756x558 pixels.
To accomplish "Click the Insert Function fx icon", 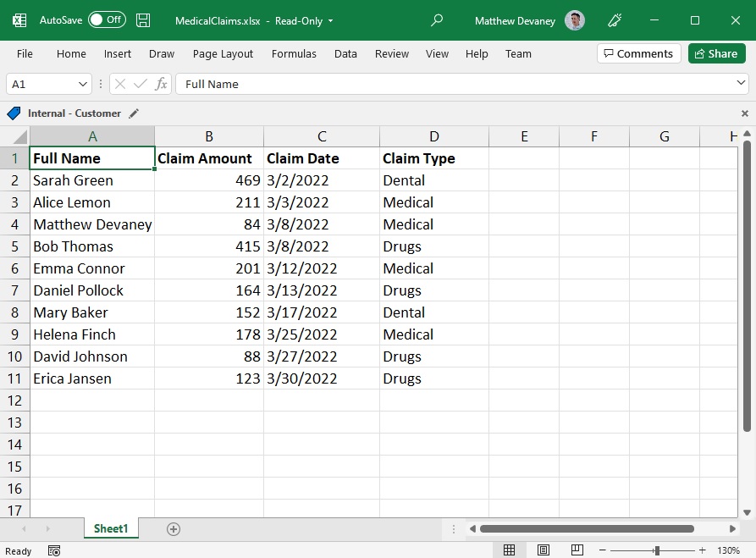I will click(161, 84).
